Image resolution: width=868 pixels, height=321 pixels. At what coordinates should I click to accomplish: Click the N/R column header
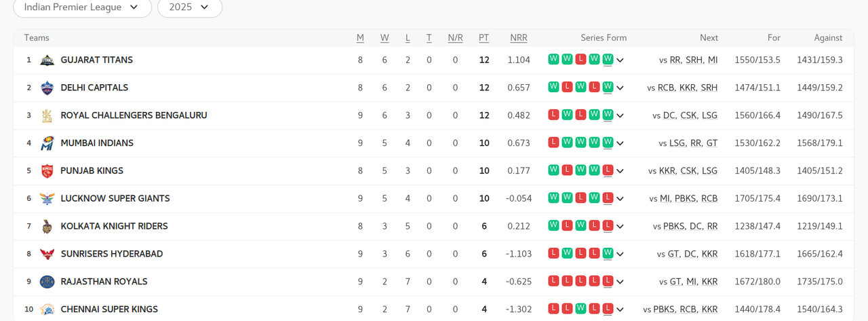click(455, 38)
